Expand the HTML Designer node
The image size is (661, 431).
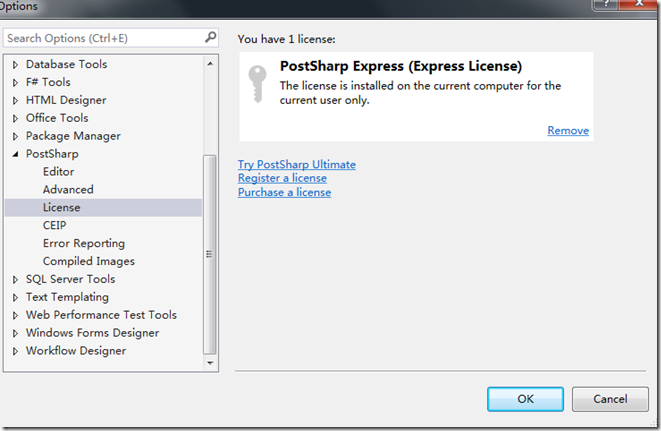coord(15,100)
